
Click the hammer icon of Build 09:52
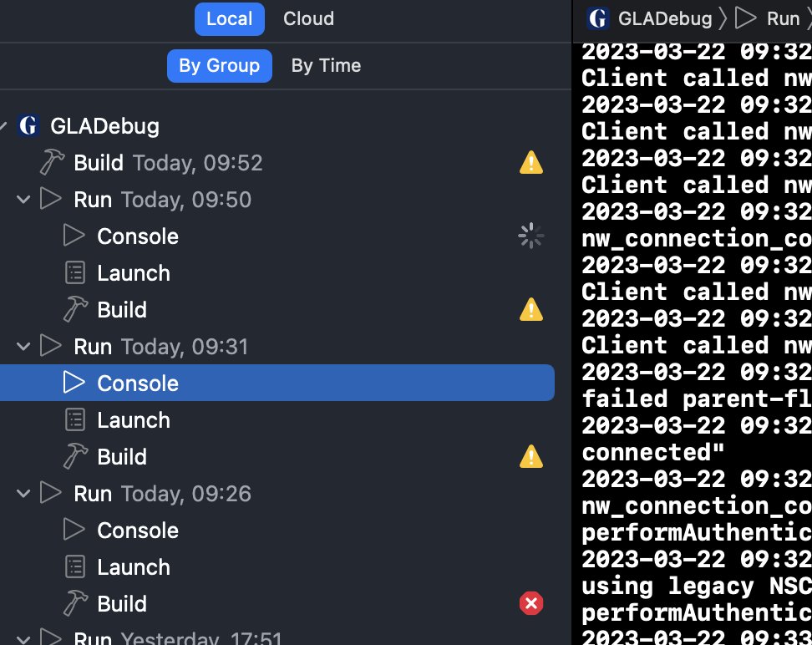click(52, 162)
